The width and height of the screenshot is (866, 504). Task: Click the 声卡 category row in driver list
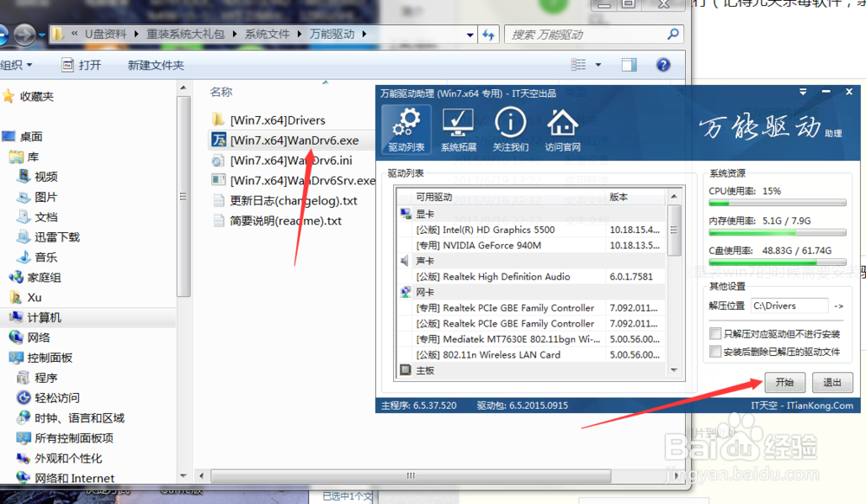532,261
